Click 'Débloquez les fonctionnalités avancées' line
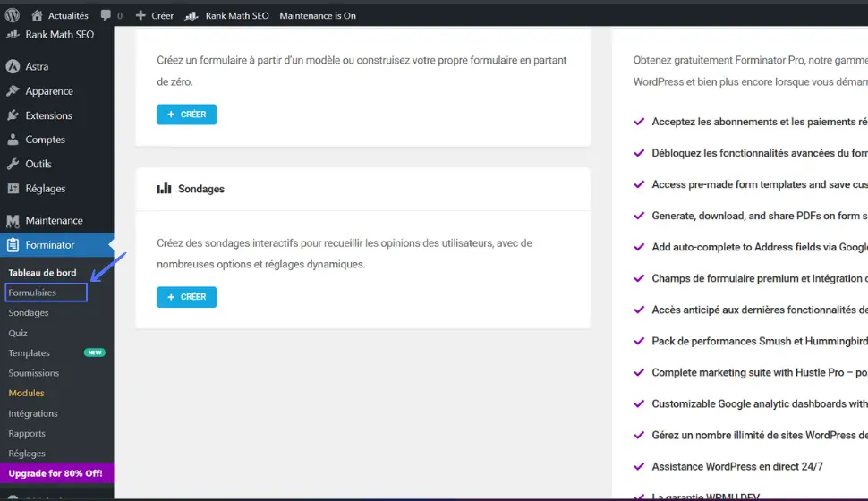Viewport: 868px width, 501px height. [760, 153]
